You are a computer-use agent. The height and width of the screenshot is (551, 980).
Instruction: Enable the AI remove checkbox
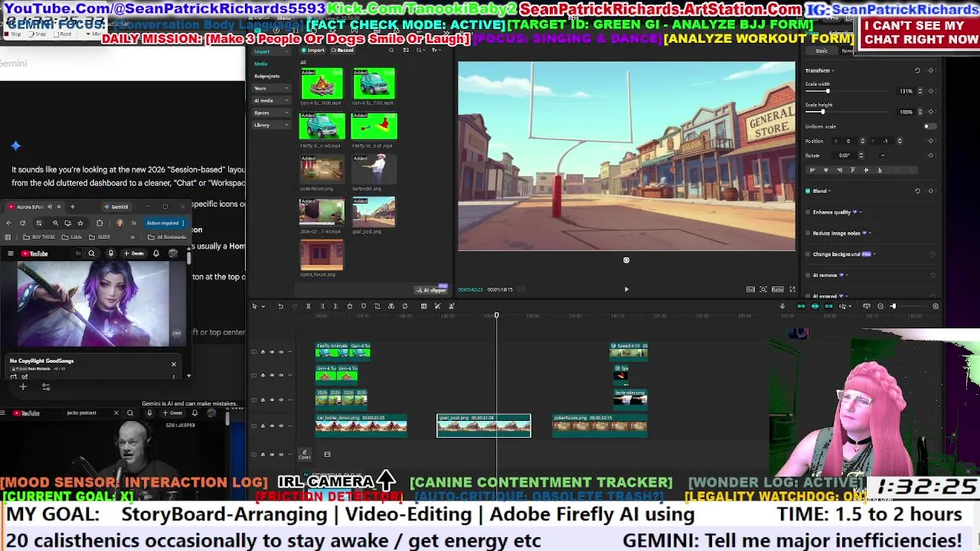tap(808, 275)
